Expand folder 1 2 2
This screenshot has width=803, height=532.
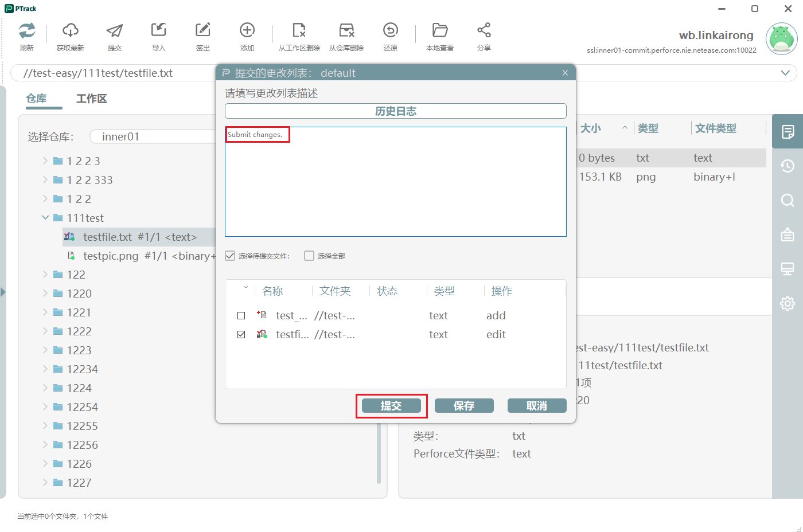pyautogui.click(x=45, y=198)
